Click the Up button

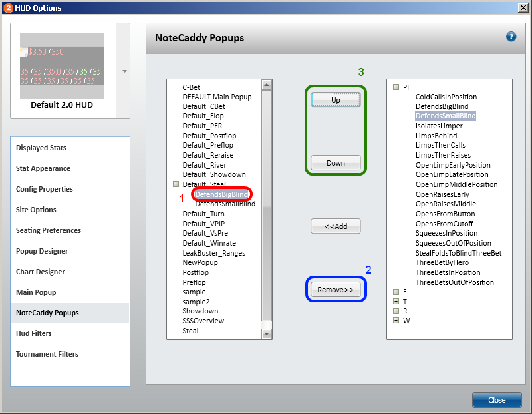336,100
